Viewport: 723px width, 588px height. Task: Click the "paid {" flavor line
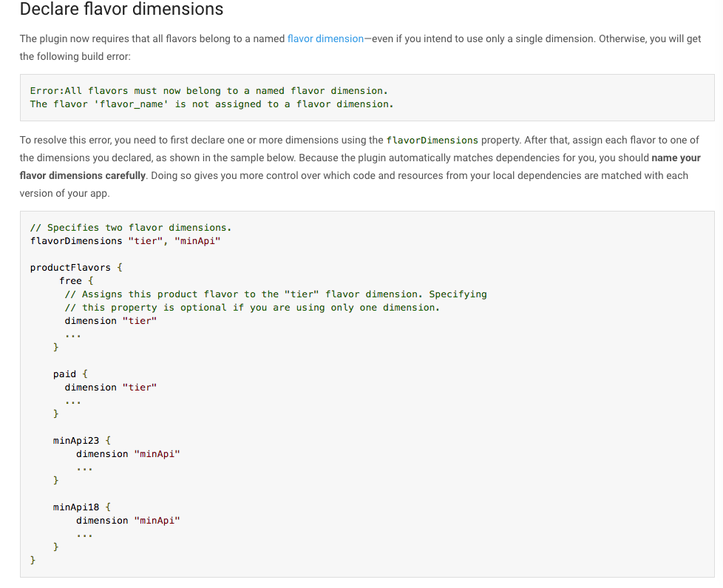[x=70, y=374]
